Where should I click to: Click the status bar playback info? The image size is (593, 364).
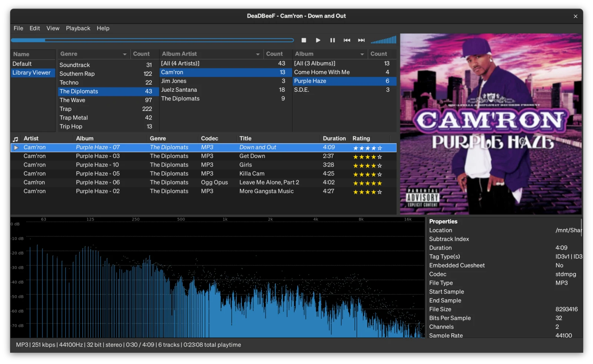128,345
